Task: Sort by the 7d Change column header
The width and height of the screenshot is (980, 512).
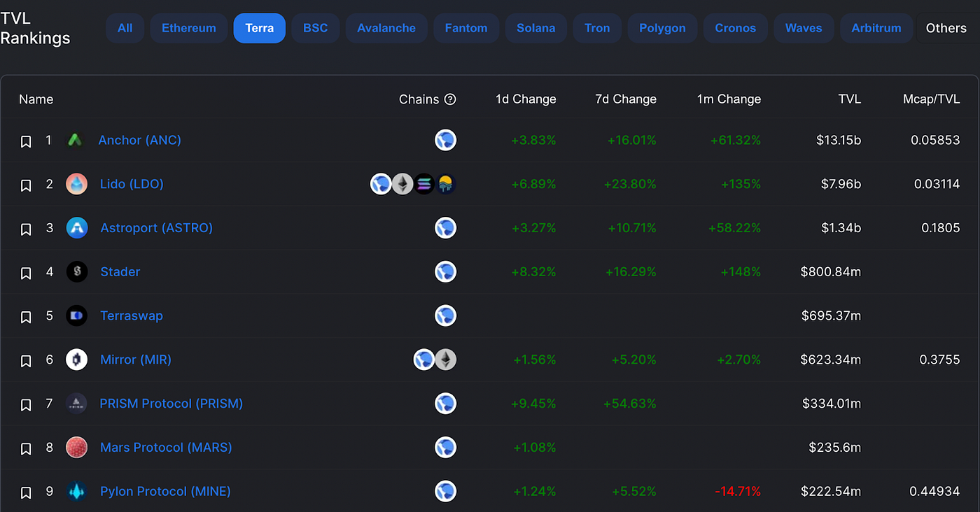Action: [x=626, y=99]
